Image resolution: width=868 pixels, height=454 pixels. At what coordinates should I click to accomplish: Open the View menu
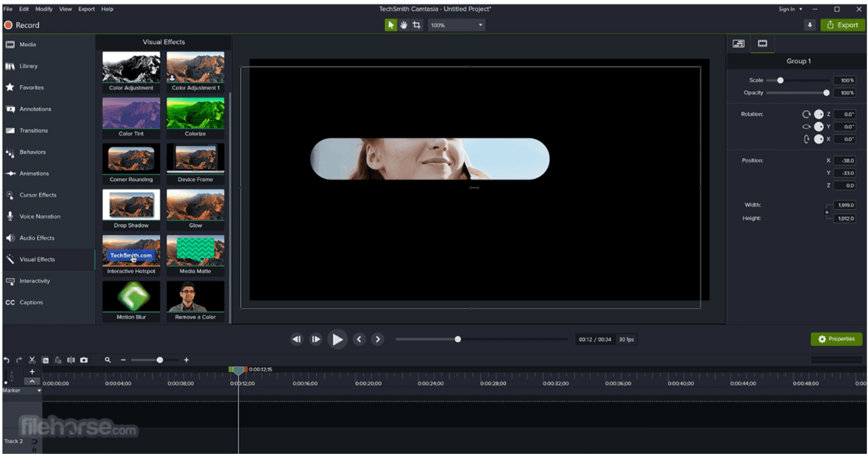click(66, 9)
